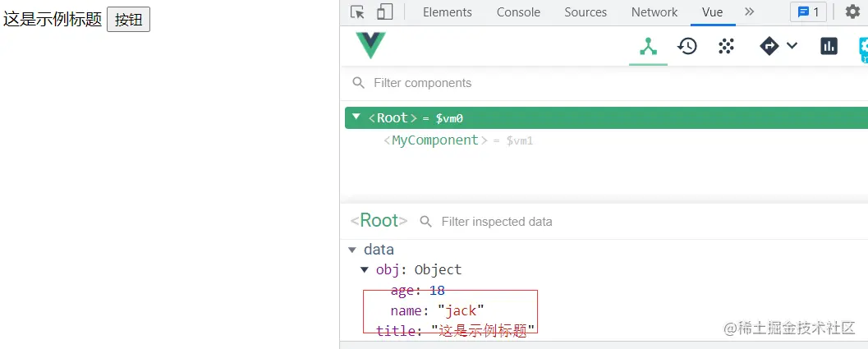
Task: Open the Performance bar chart icon
Action: tap(829, 46)
